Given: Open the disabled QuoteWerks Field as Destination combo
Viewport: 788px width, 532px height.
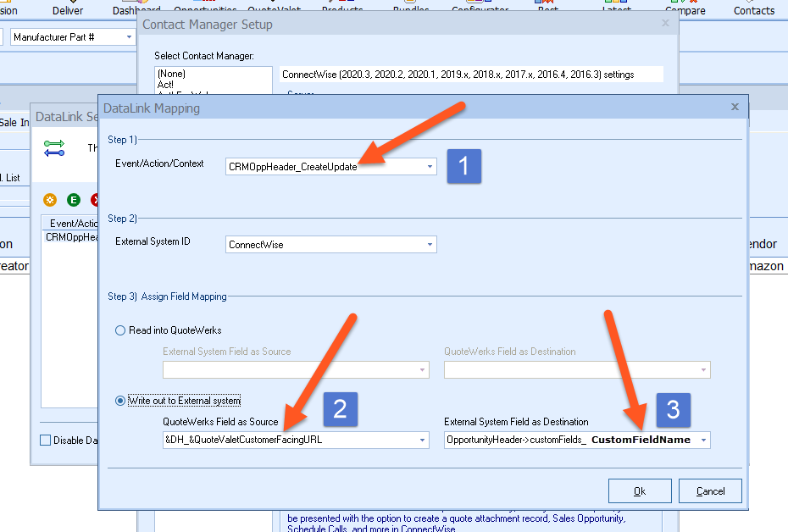Looking at the screenshot, I should 577,369.
